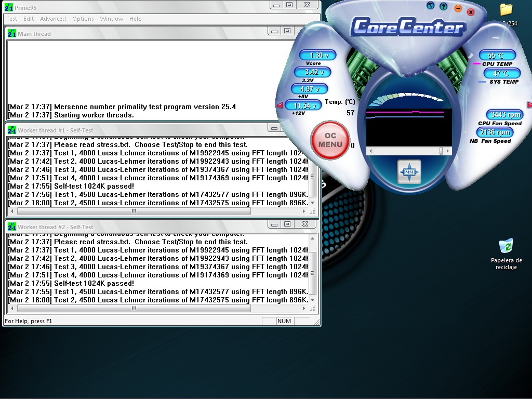Open the Advanced menu in Prime95

pyautogui.click(x=52, y=19)
